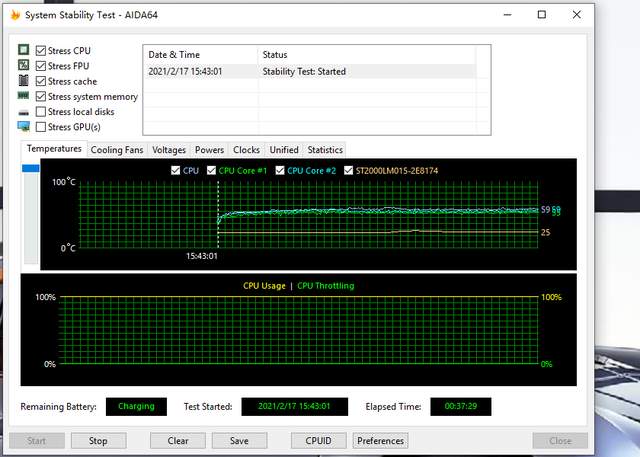Click the disk icon beside Stress local disks

point(24,112)
